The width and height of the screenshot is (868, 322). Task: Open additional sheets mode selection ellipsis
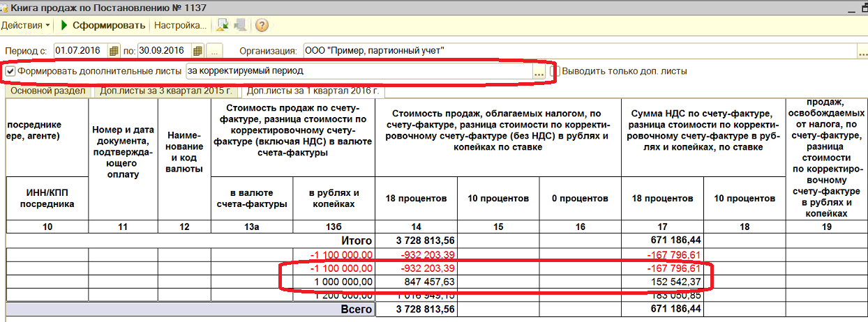click(x=538, y=71)
